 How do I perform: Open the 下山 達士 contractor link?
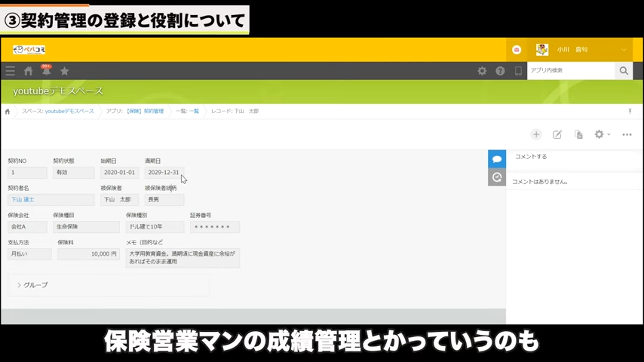click(x=23, y=200)
